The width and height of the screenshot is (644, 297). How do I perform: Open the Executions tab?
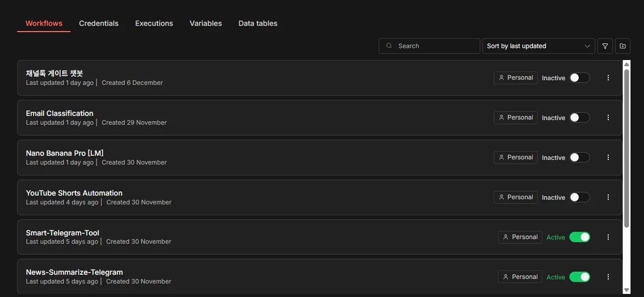click(x=154, y=23)
